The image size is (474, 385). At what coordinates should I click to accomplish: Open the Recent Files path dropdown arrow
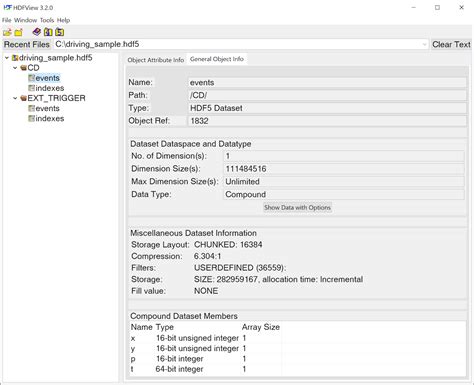[x=424, y=44]
